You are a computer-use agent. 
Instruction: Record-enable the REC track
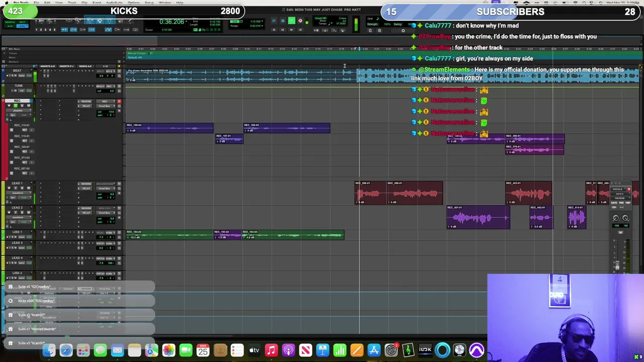click(9, 106)
